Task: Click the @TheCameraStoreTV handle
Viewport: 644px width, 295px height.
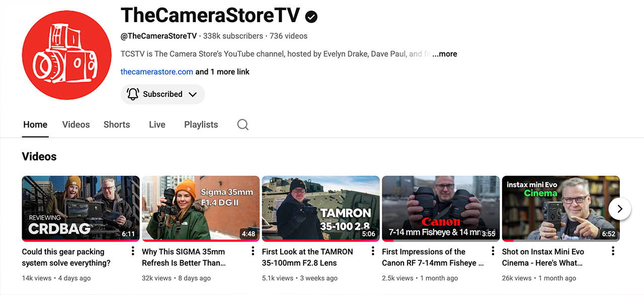Action: click(158, 36)
